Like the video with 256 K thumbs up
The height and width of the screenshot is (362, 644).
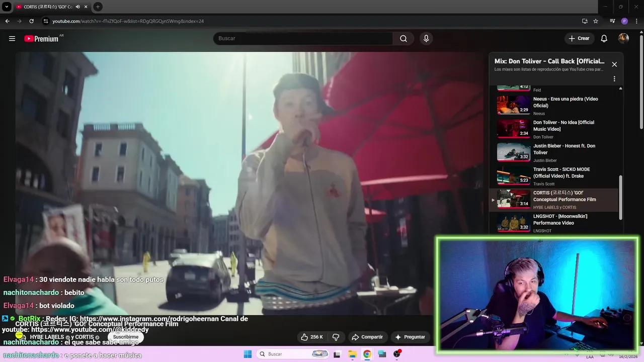312,337
